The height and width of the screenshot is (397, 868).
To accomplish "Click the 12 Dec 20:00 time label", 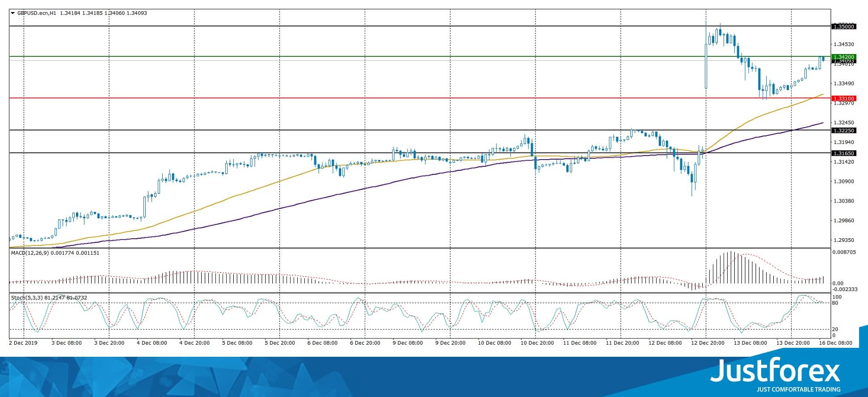I will [708, 343].
